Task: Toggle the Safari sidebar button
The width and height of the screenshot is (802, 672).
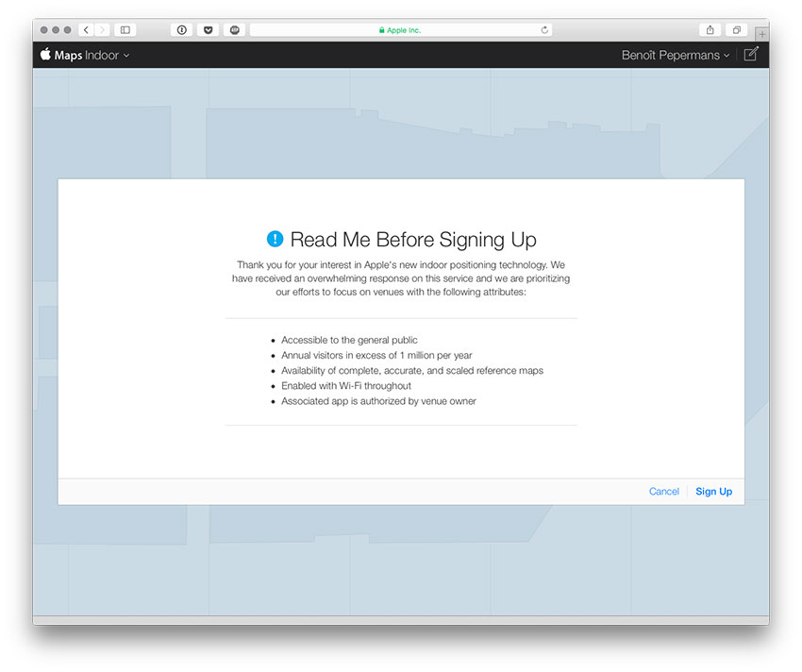Action: coord(125,30)
